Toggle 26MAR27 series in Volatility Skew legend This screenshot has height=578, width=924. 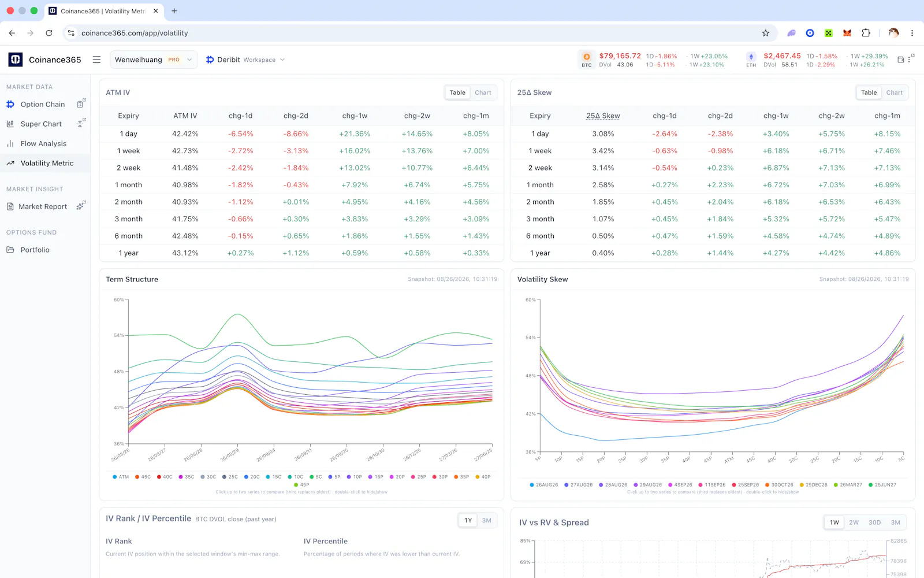(848, 485)
